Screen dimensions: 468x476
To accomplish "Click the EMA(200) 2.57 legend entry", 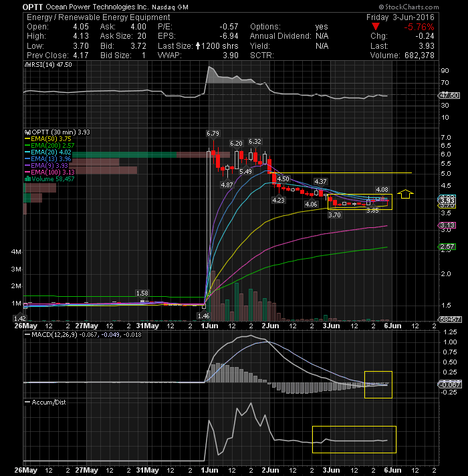I will [53, 146].
